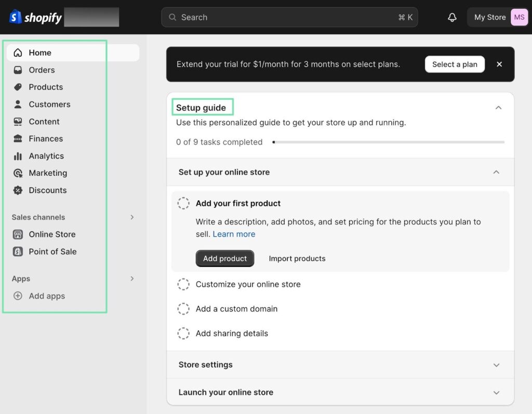Image resolution: width=532 pixels, height=414 pixels.
Task: Check the 'Customize your online store' circle
Action: click(183, 284)
